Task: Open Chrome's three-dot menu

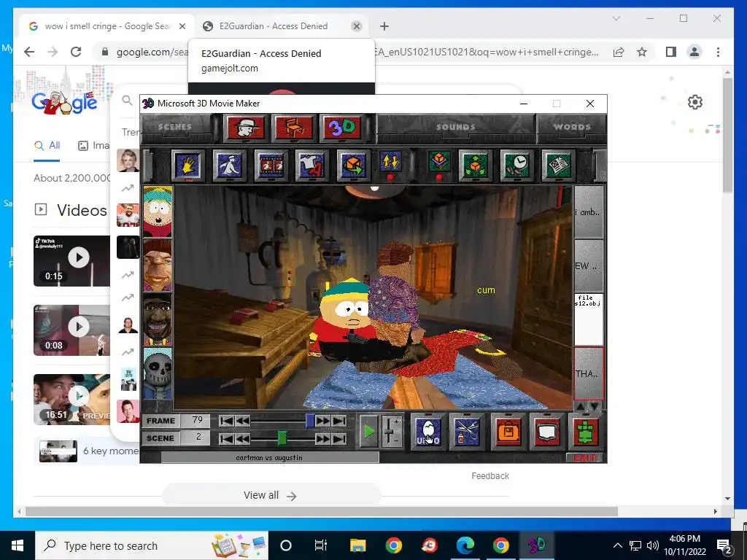Action: tap(718, 52)
